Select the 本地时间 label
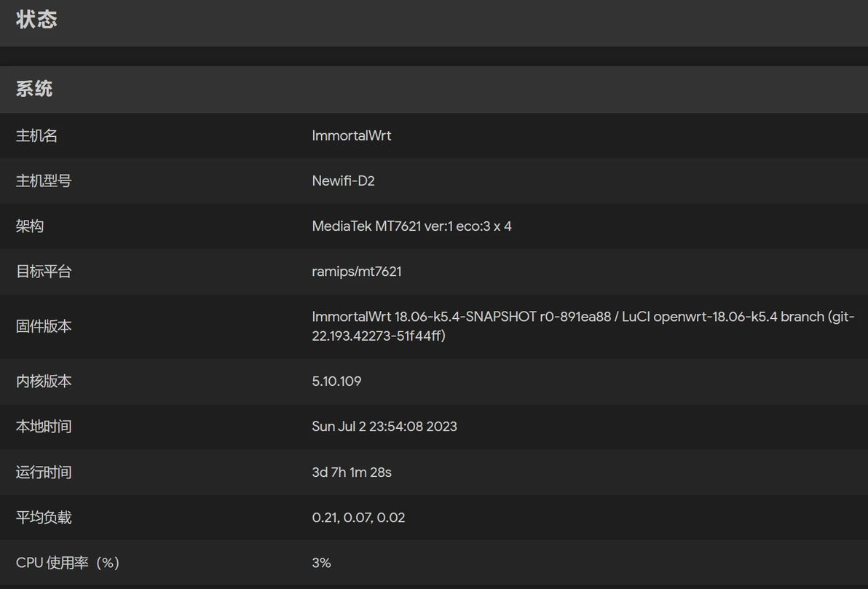 (44, 426)
